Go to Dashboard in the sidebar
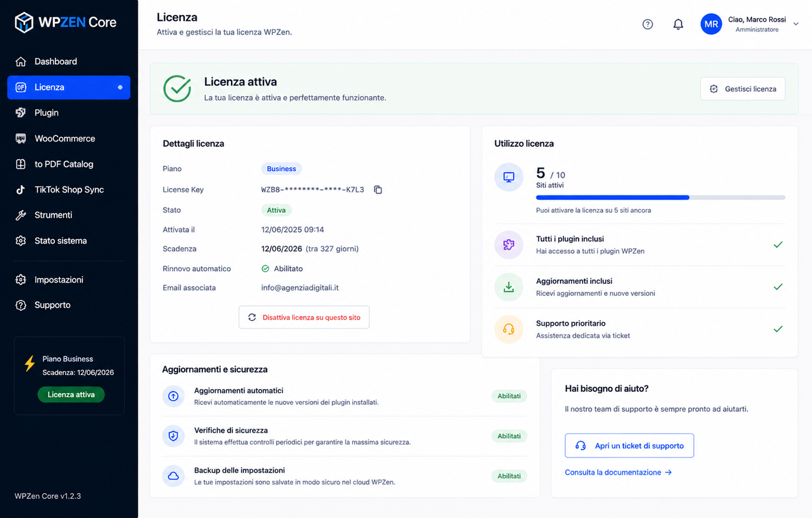 click(69, 62)
